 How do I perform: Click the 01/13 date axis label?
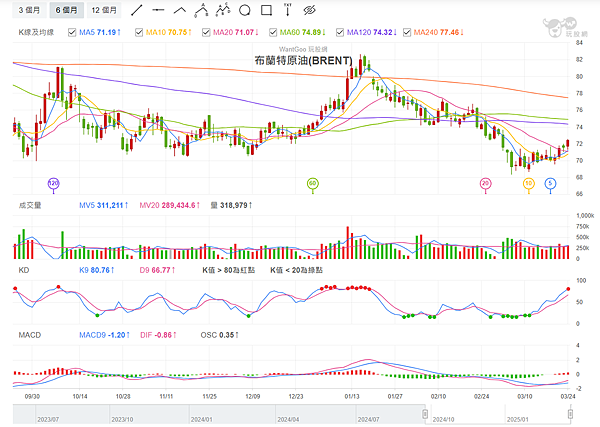[x=352, y=396]
